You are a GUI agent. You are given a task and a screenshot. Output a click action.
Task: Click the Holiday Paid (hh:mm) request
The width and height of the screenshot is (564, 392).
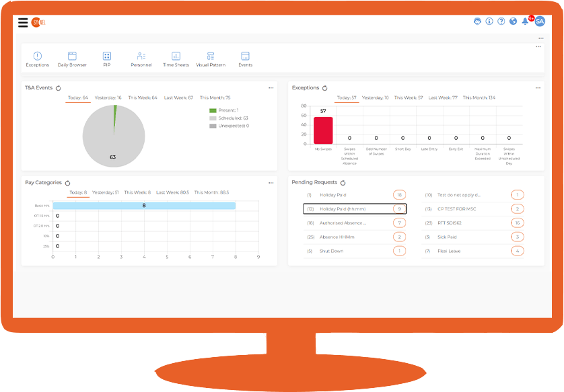345,209
